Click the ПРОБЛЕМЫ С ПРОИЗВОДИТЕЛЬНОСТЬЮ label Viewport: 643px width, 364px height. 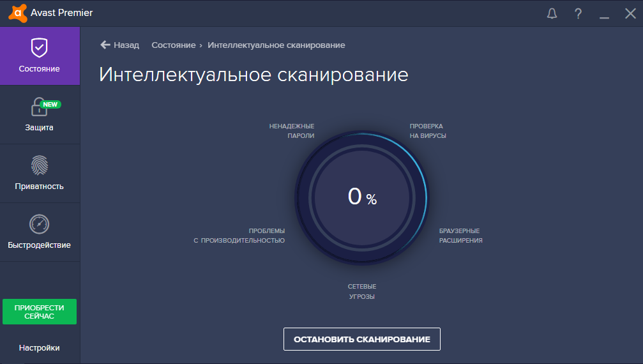(x=239, y=236)
